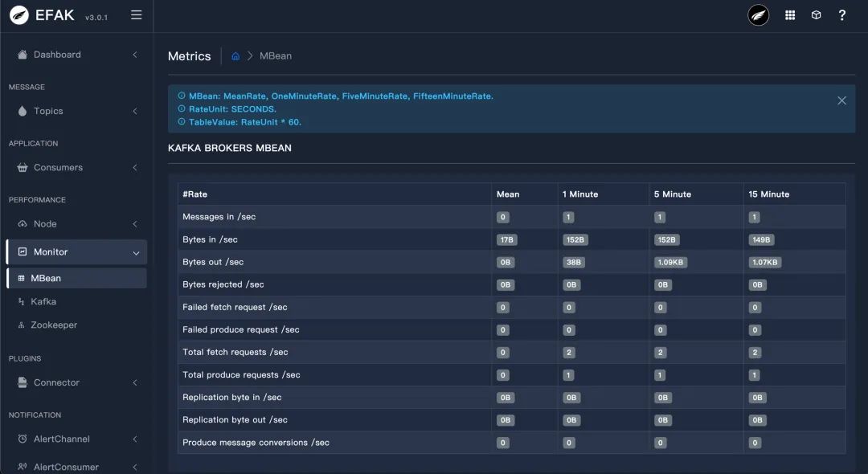This screenshot has width=868, height=474.
Task: Expand the Consumers menu chevron
Action: [135, 167]
